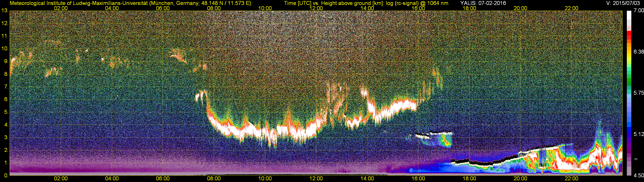Click the 02:00 label on bottom time axis
The height and width of the screenshot is (182, 644).
click(x=61, y=179)
